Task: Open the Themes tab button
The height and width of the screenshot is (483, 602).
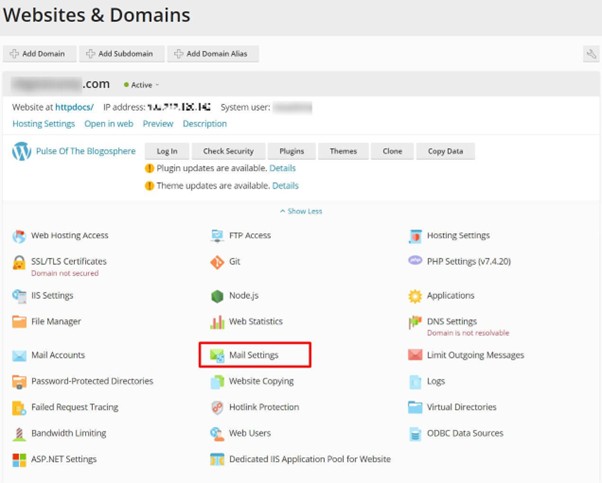Action: pos(343,151)
